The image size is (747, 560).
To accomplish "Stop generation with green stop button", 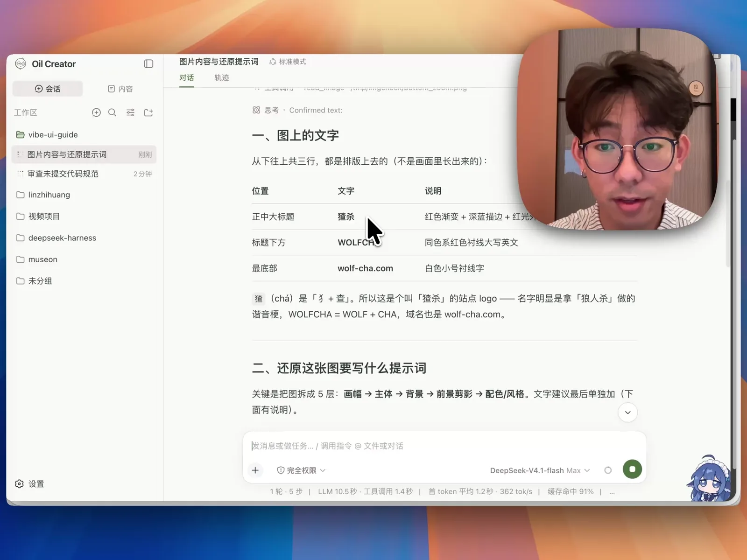I will 632,469.
